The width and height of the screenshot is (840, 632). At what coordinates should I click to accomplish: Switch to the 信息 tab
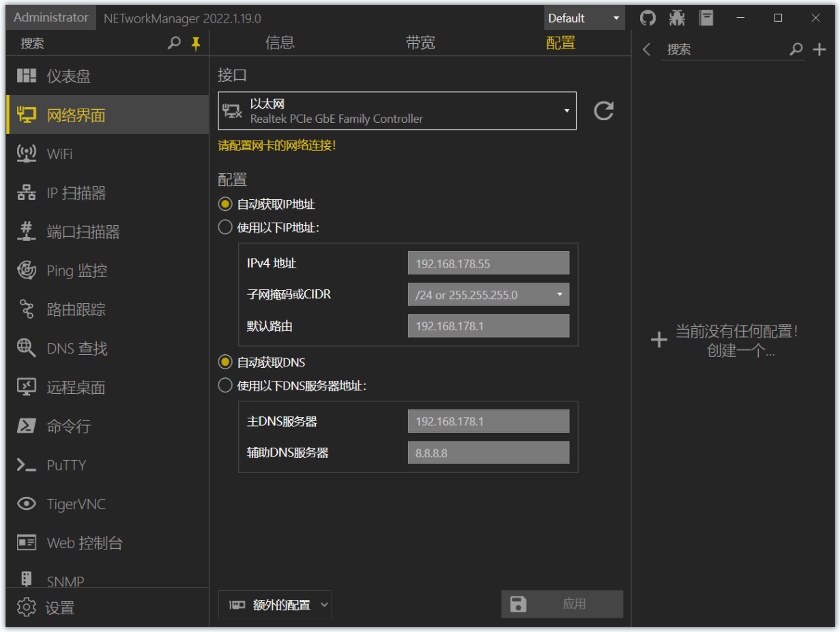click(280, 42)
